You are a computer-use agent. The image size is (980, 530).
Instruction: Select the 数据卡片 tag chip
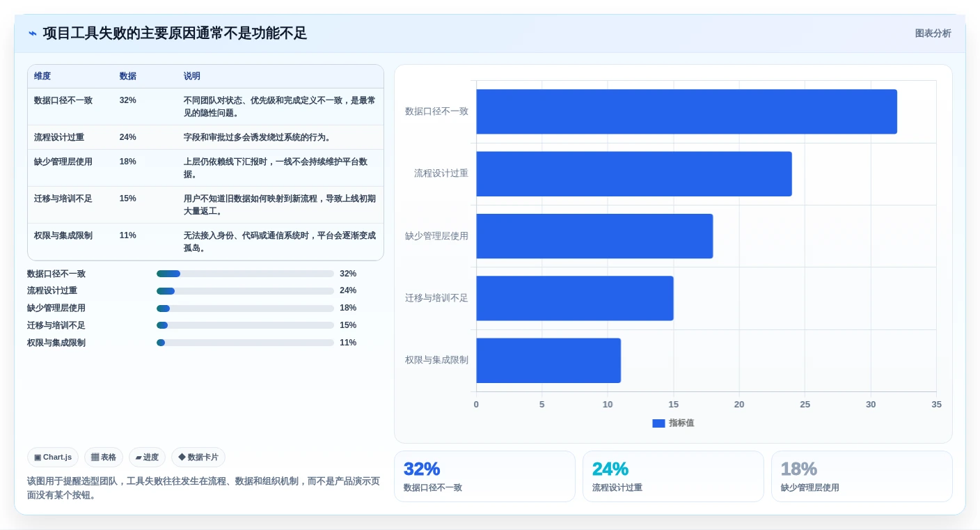198,457
